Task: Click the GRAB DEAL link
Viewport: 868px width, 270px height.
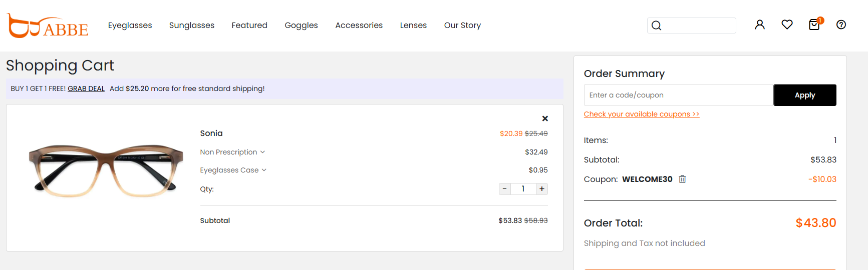Action: [x=86, y=88]
